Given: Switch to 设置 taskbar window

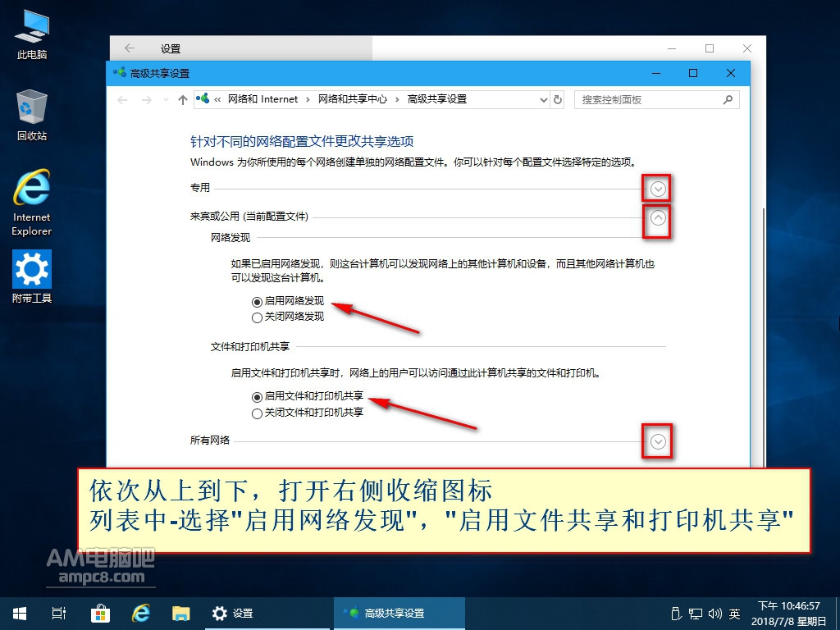Looking at the screenshot, I should point(268,614).
